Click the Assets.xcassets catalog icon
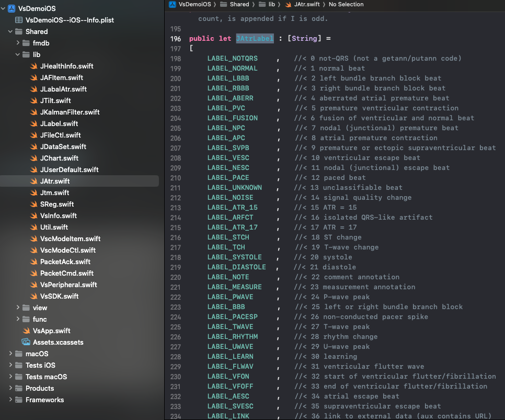Screen dimensions: 505x420 [x=26, y=342]
